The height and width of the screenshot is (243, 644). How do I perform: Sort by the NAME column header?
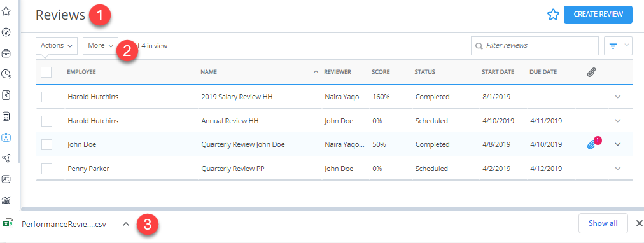click(209, 72)
